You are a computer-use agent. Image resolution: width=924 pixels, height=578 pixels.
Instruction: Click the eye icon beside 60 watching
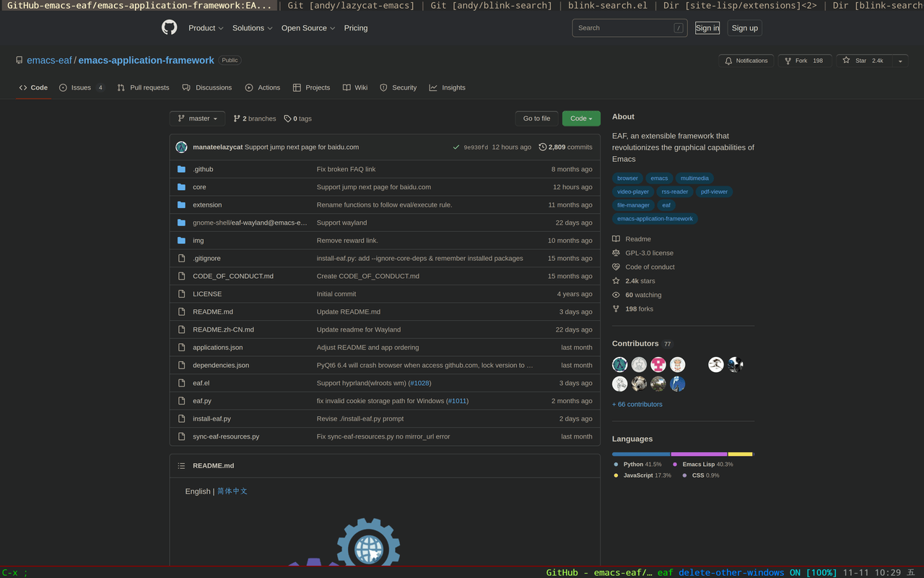(616, 295)
